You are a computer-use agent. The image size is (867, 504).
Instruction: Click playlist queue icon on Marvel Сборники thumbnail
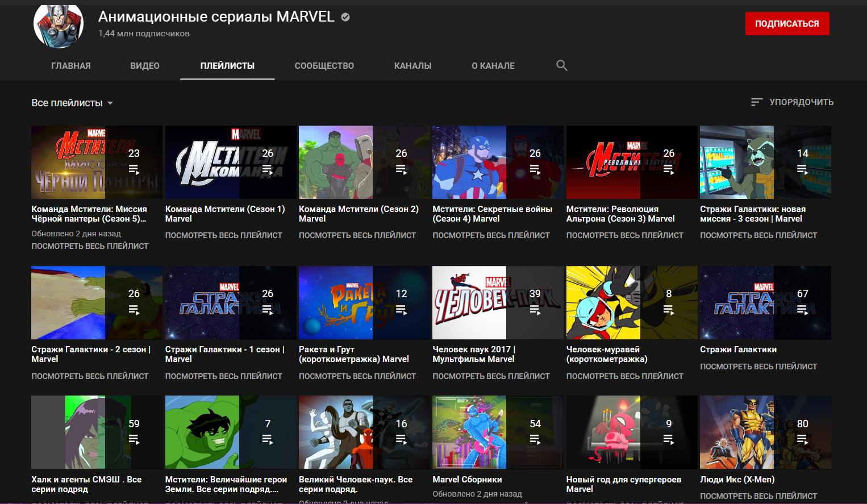(535, 439)
